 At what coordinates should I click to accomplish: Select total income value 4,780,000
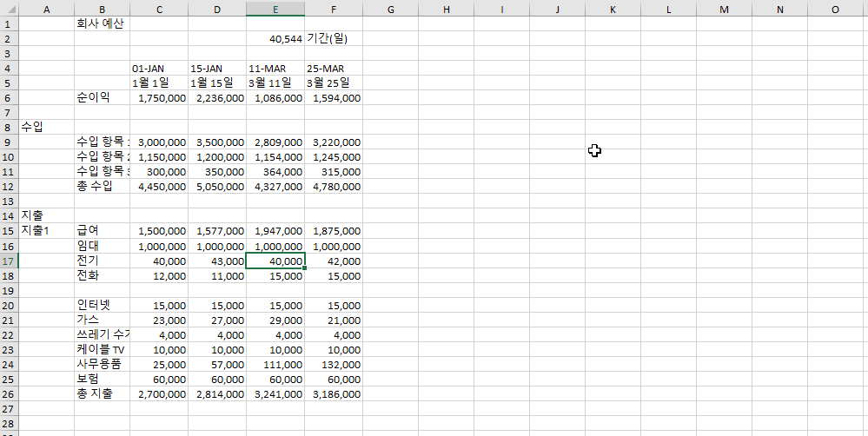[334, 187]
